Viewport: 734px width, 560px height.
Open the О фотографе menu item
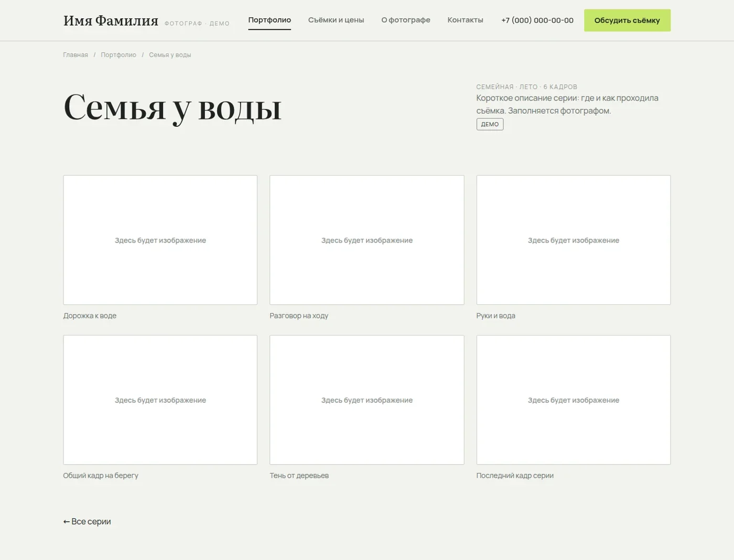click(x=406, y=20)
